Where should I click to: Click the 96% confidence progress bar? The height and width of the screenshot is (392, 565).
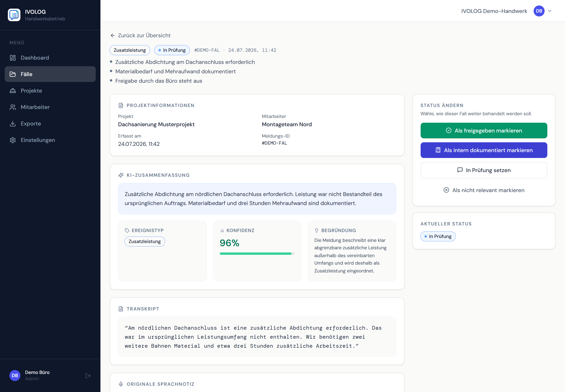point(257,253)
